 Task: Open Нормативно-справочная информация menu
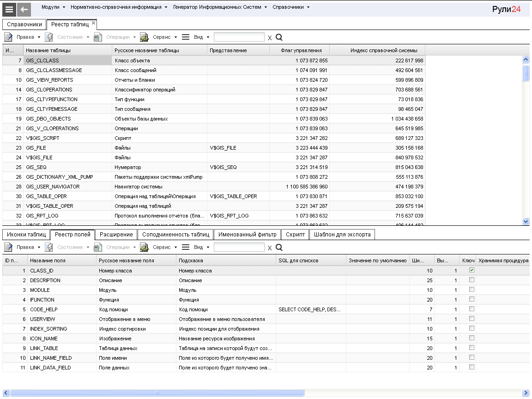(x=119, y=7)
